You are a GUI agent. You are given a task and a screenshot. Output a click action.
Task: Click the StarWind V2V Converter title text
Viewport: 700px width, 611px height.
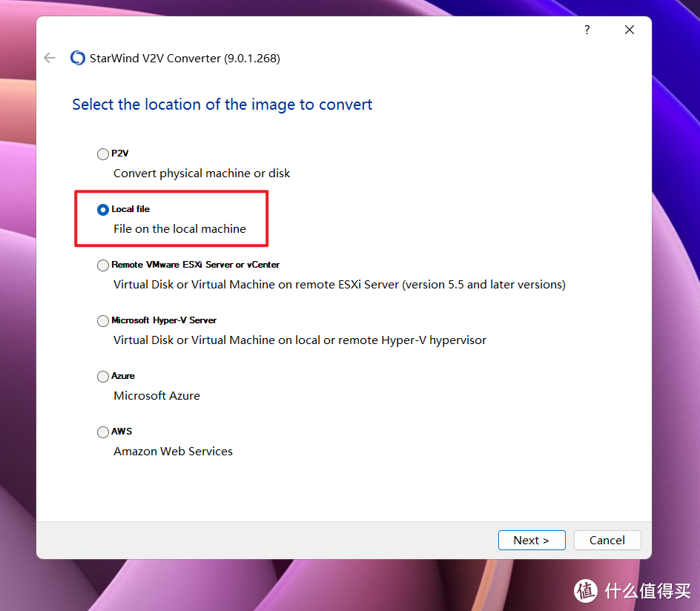[x=185, y=59]
